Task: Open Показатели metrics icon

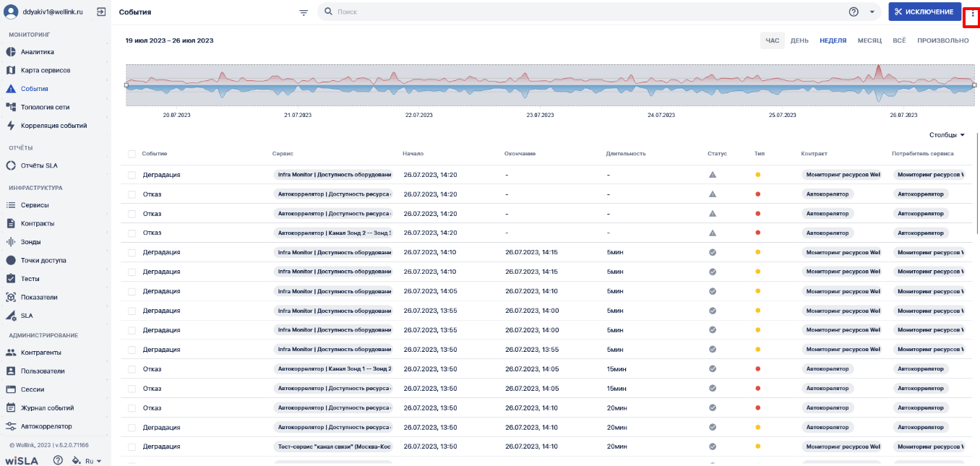Action: pyautogui.click(x=11, y=297)
